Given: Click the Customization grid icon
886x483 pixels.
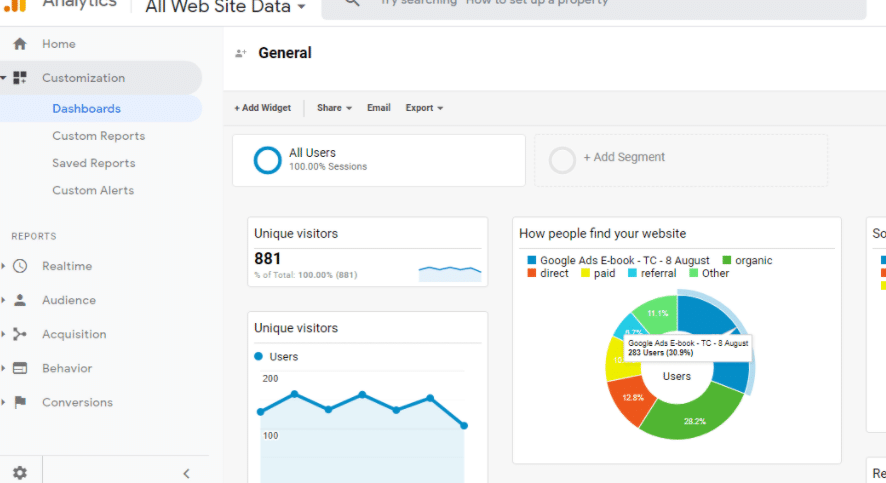Looking at the screenshot, I should coord(20,77).
